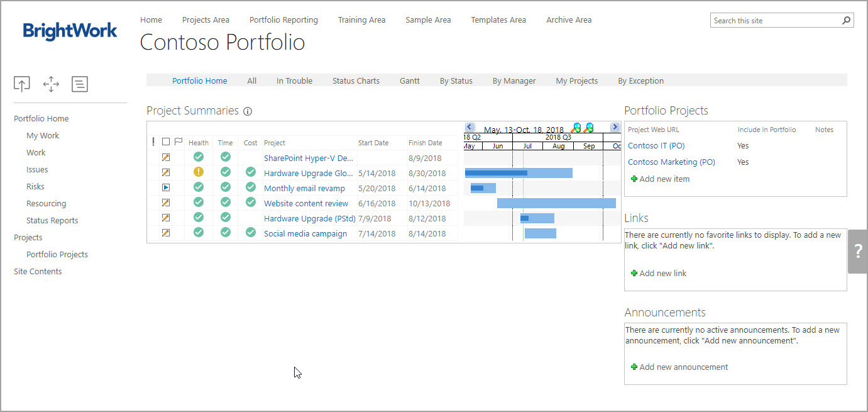Open the Contoso Marketing (PO) link

[x=671, y=162]
